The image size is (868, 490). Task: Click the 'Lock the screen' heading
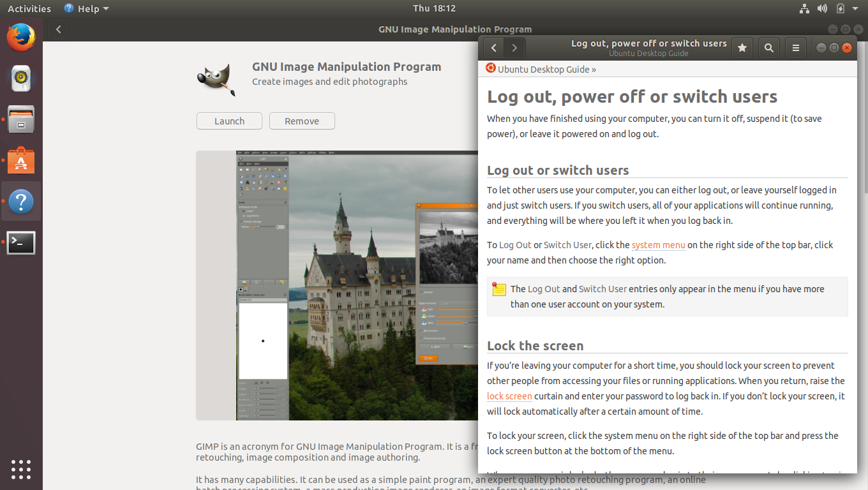point(535,346)
